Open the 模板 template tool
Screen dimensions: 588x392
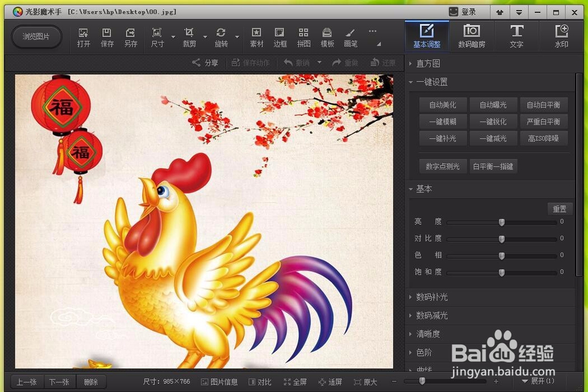point(326,36)
